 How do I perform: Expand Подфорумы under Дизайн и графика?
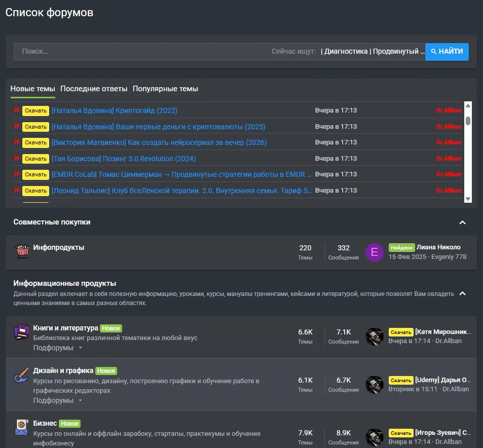58,400
